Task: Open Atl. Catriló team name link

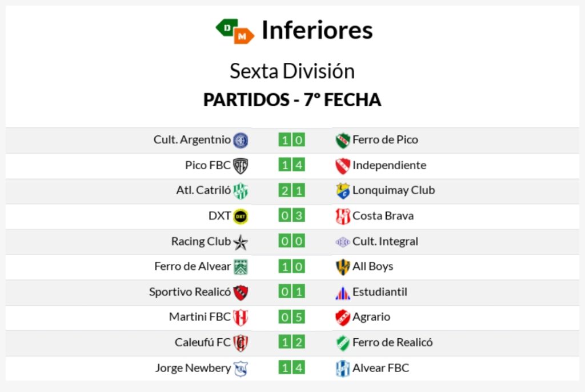Action: [x=203, y=190]
